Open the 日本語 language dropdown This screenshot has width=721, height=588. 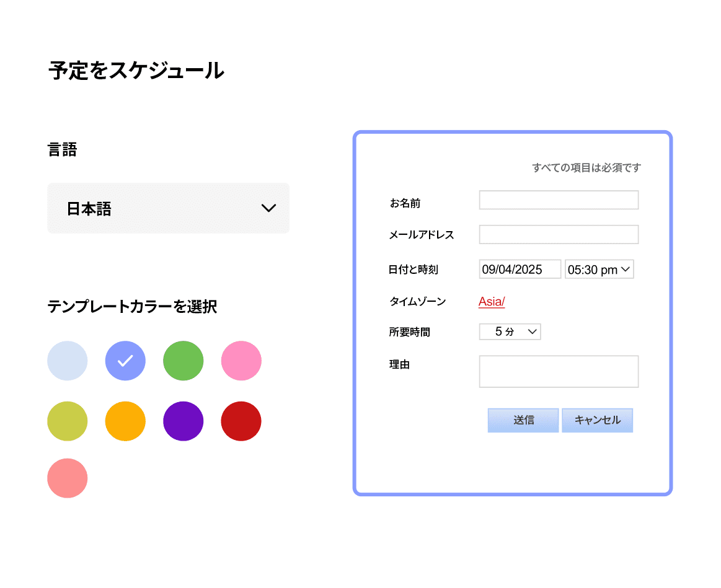(168, 208)
